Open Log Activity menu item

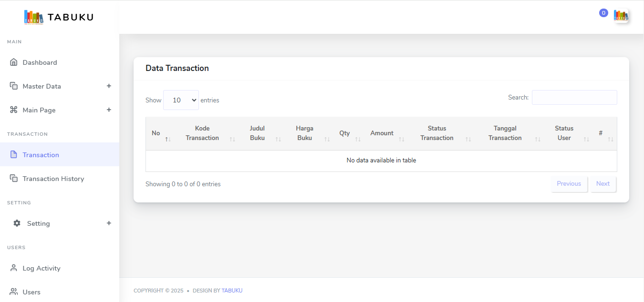tap(42, 268)
